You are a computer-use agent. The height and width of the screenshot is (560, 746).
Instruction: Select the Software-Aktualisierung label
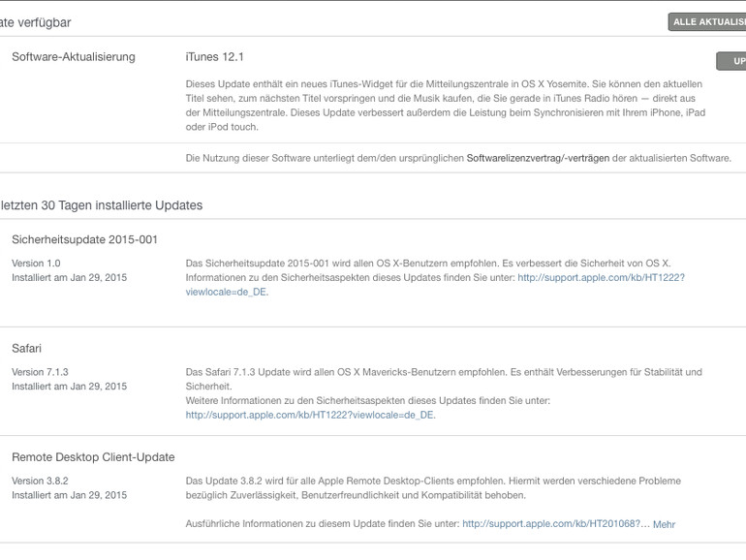[74, 57]
